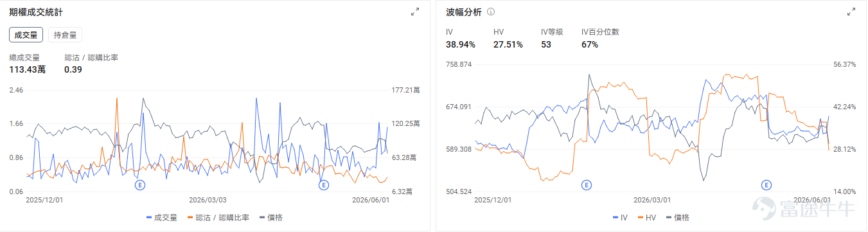Screen dimensions: 868x232
Task: Click the 120.25萬 volume axis label
Action: point(406,123)
